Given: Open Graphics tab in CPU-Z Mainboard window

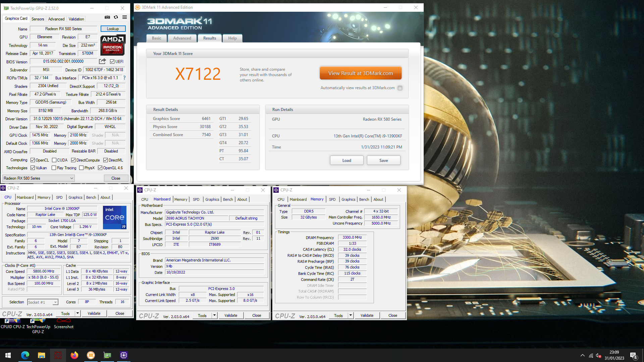Looking at the screenshot, I should click(x=212, y=199).
